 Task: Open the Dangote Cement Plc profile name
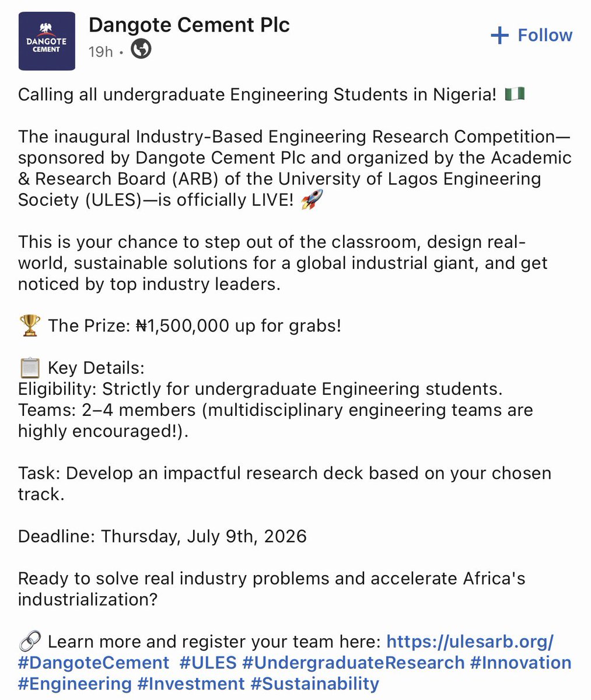tap(189, 25)
